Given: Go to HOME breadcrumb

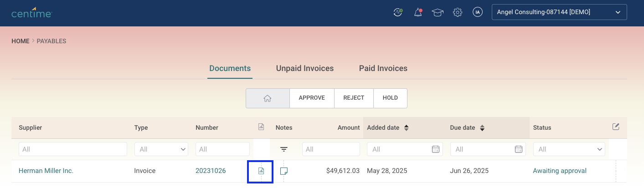Looking at the screenshot, I should (x=21, y=41).
